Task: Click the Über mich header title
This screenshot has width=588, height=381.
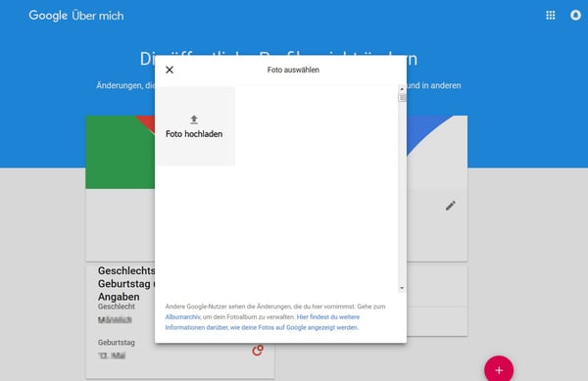Action: click(97, 16)
